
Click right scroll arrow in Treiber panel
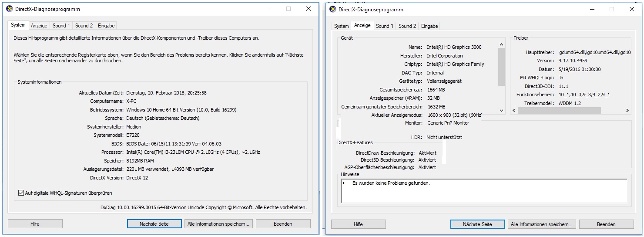tap(627, 111)
